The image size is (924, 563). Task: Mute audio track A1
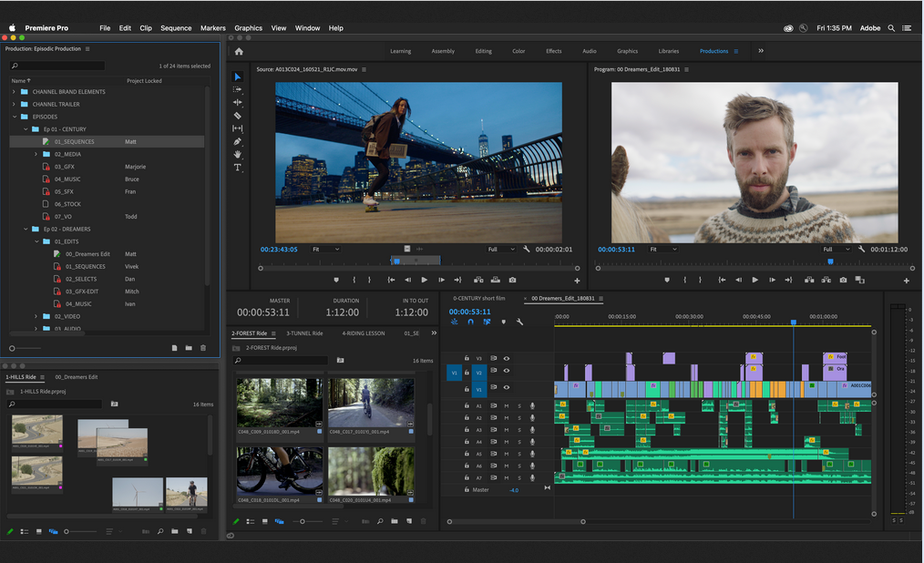pos(507,405)
